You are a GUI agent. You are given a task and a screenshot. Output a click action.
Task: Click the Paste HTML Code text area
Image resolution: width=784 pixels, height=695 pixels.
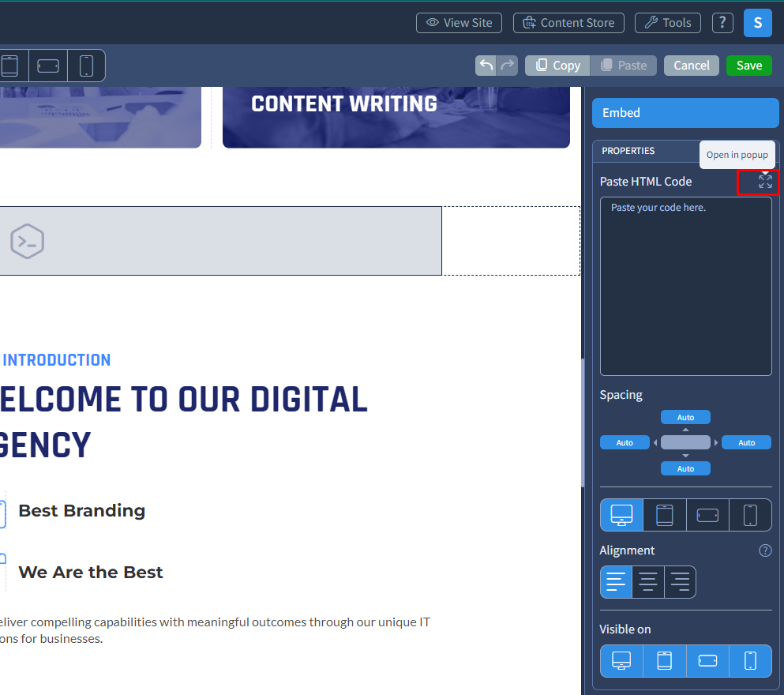[685, 286]
